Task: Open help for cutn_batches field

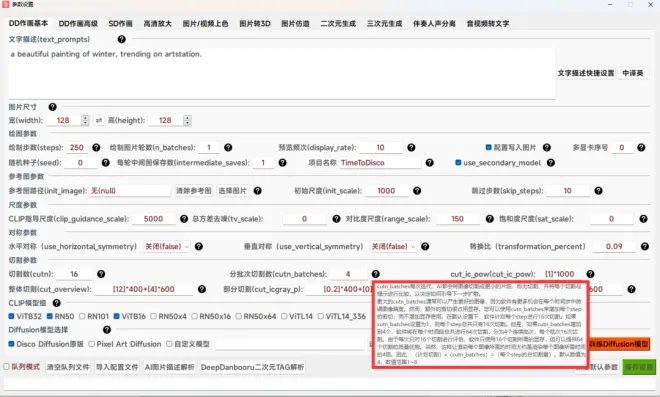Action: 375,274
